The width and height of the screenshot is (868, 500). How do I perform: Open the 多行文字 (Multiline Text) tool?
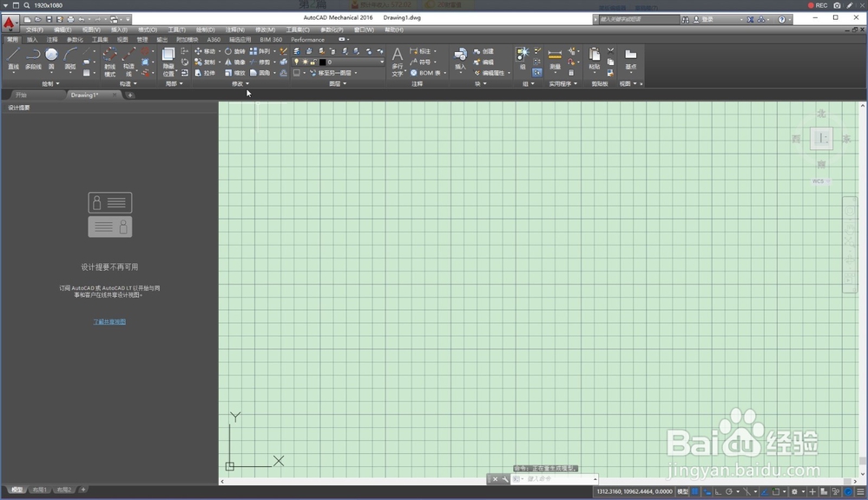(398, 62)
